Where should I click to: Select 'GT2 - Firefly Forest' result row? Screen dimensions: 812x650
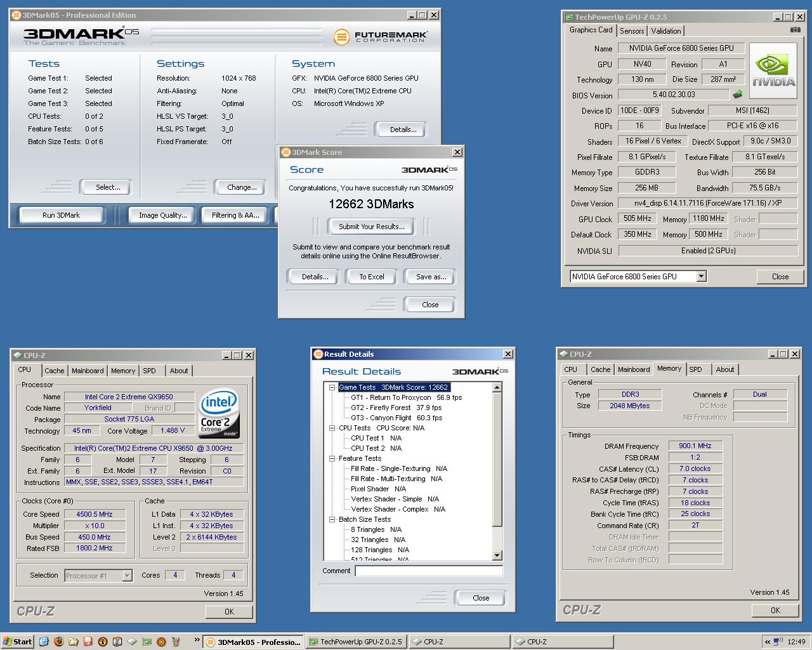pos(396,408)
